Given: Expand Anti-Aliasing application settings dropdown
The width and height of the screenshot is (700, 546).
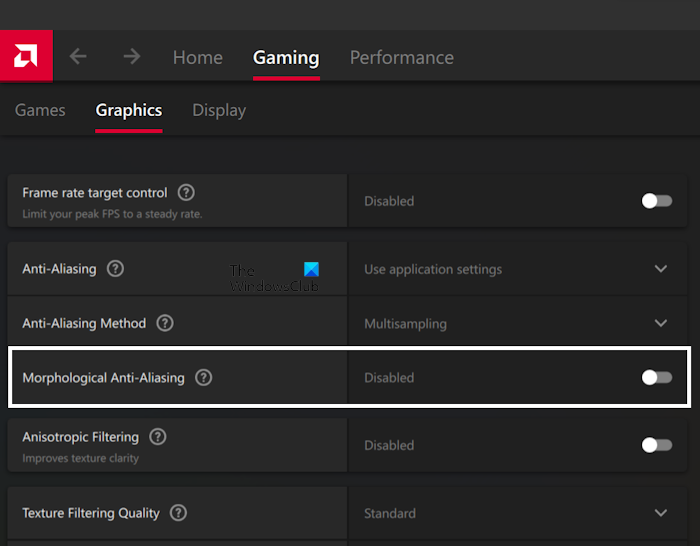Looking at the screenshot, I should [660, 269].
